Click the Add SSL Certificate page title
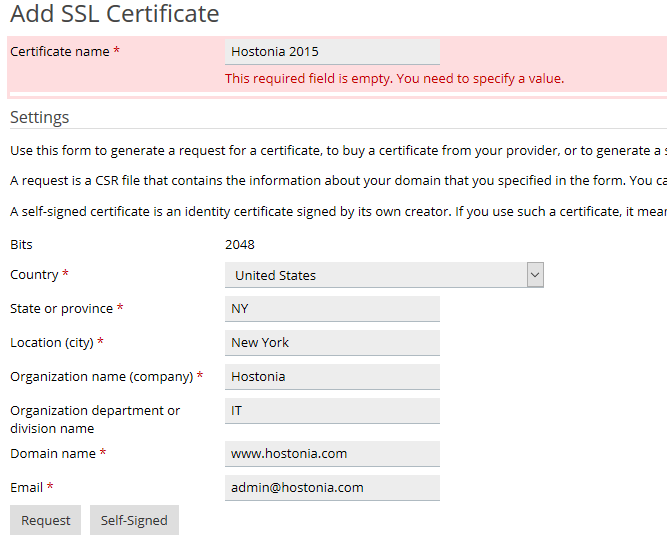This screenshot has height=547, width=667. 115,14
